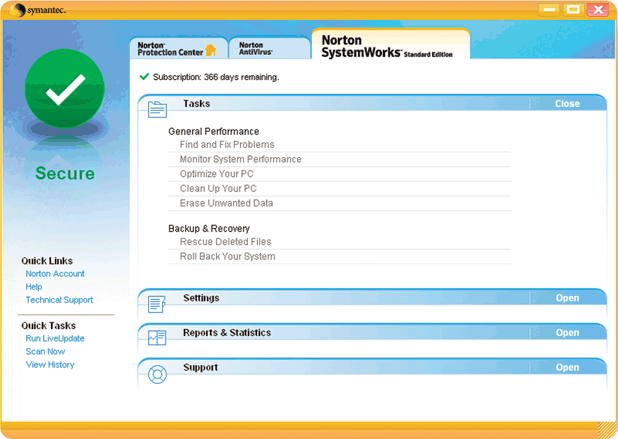
Task: Open the Norton Account quick link
Action: (55, 273)
